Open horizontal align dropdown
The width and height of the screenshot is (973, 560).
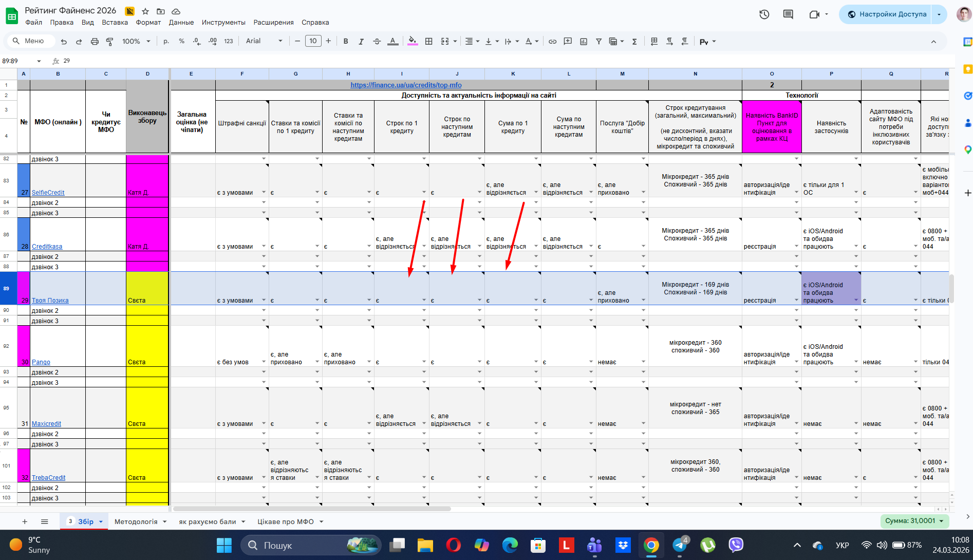click(x=472, y=42)
